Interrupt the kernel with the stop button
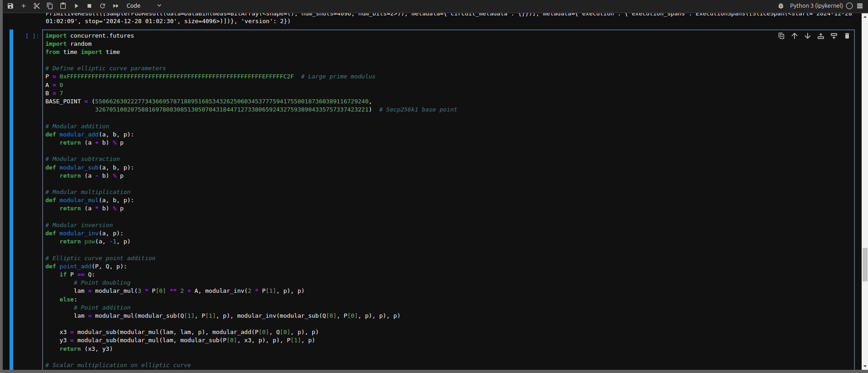Viewport: 868px width, 373px height. [x=89, y=6]
